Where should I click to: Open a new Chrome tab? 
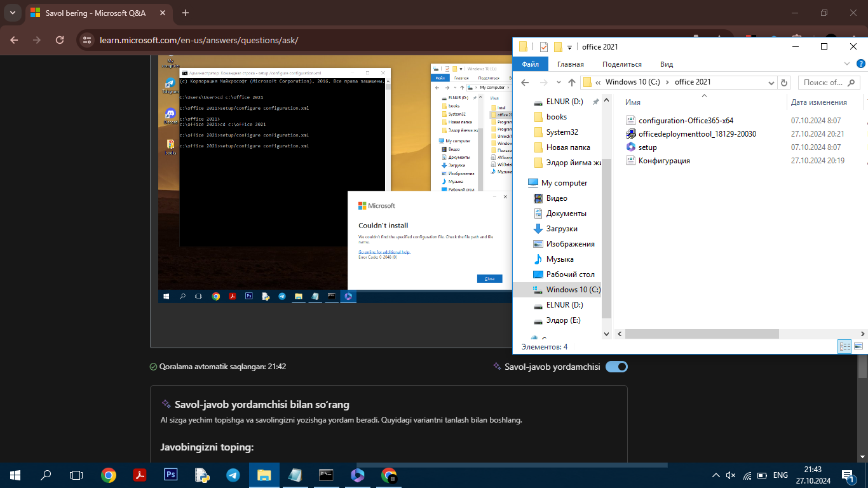coord(186,13)
